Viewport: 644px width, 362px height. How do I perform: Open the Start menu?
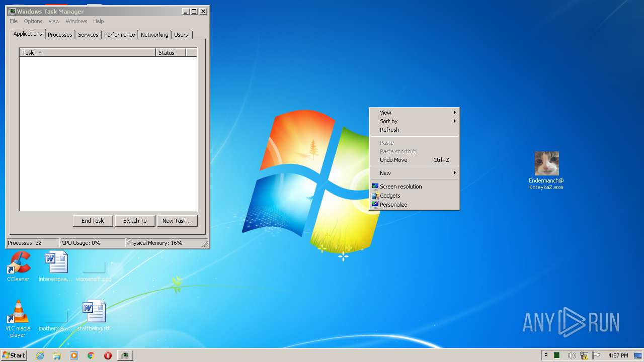click(x=14, y=355)
